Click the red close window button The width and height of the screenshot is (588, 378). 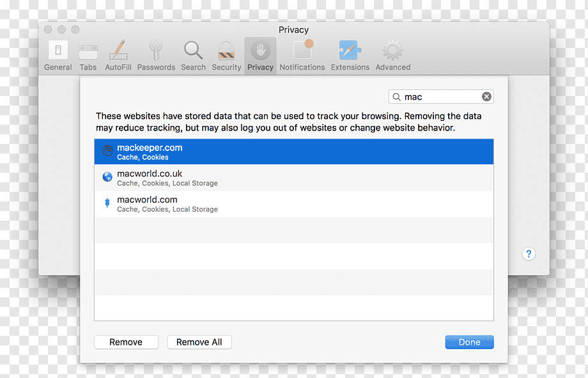(48, 29)
